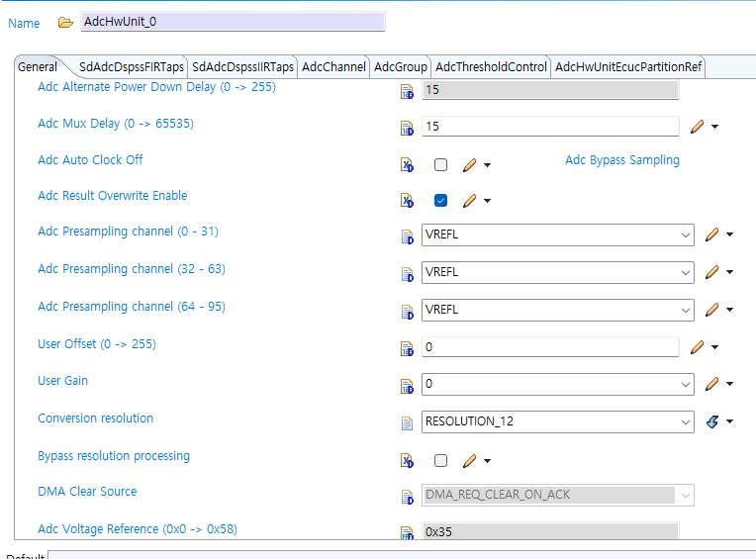Open the SdAdcDspssIIRTaps tab
The height and width of the screenshot is (559, 756).
[x=242, y=67]
